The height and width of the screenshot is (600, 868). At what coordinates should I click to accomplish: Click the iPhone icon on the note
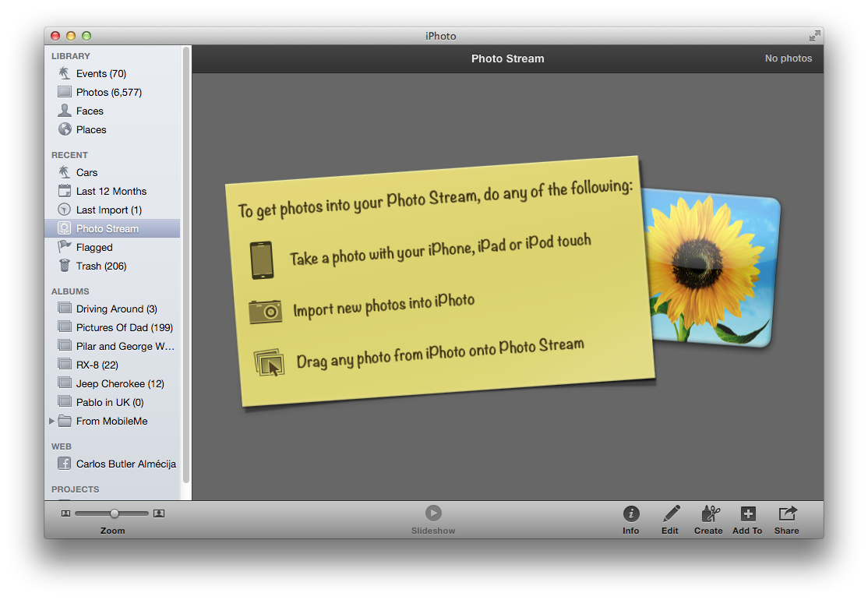click(x=262, y=260)
